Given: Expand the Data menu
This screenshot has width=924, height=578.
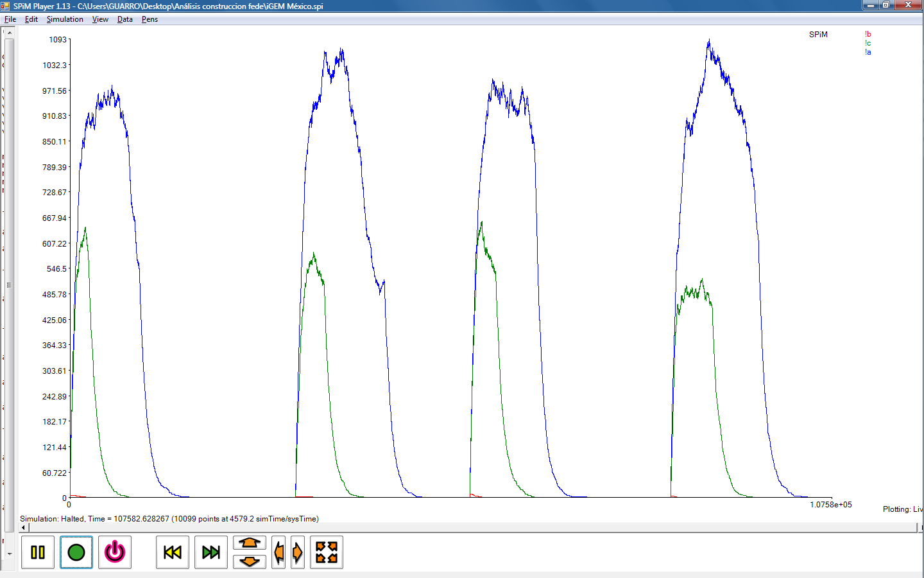Looking at the screenshot, I should (125, 19).
